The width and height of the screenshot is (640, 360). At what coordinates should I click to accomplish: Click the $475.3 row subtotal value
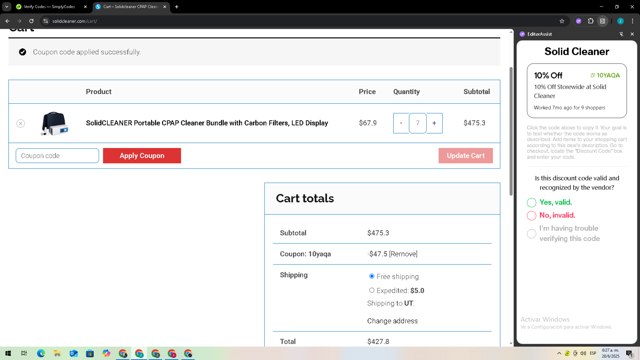click(474, 123)
